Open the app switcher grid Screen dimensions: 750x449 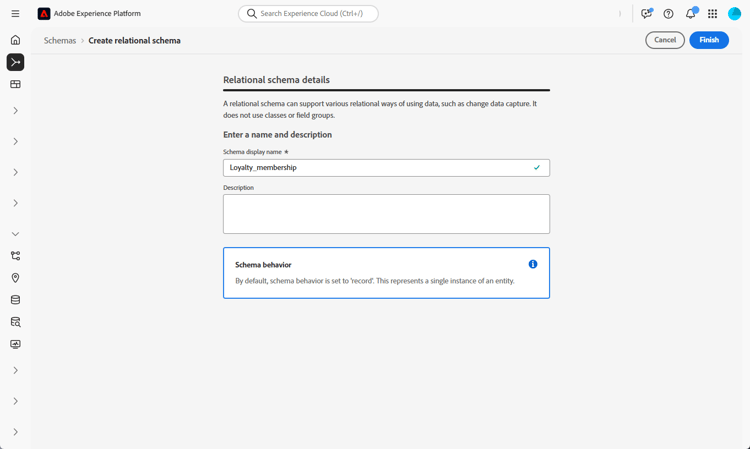(x=712, y=14)
